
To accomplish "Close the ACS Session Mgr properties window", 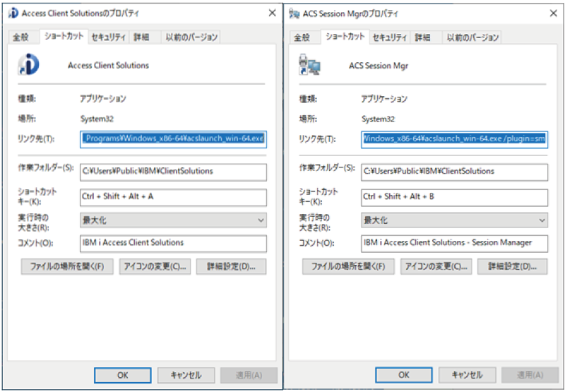I will (554, 13).
